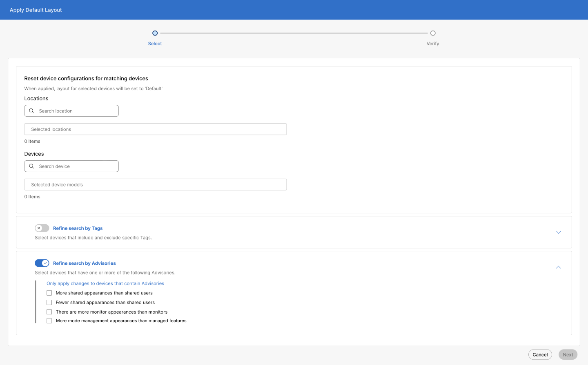Image resolution: width=588 pixels, height=365 pixels.
Task: Click '0 Items' under Selected locations
Action: [x=32, y=142]
